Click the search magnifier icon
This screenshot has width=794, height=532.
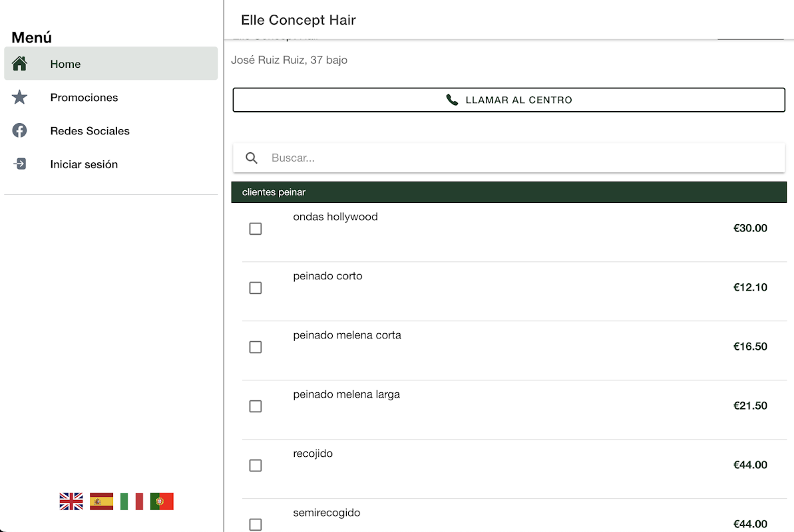pyautogui.click(x=252, y=158)
